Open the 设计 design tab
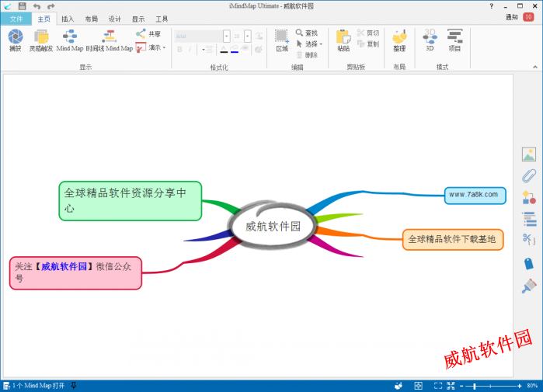Screen dimensions: 543x392 (x=115, y=19)
